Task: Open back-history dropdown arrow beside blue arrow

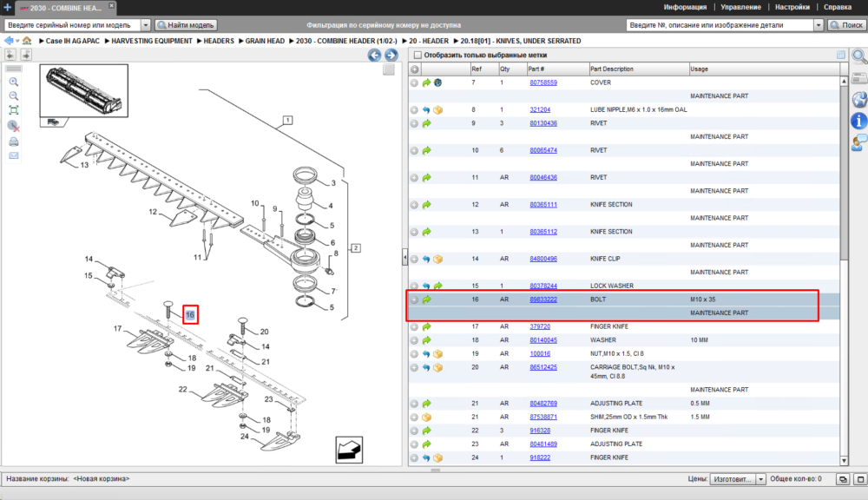Action: (x=17, y=41)
